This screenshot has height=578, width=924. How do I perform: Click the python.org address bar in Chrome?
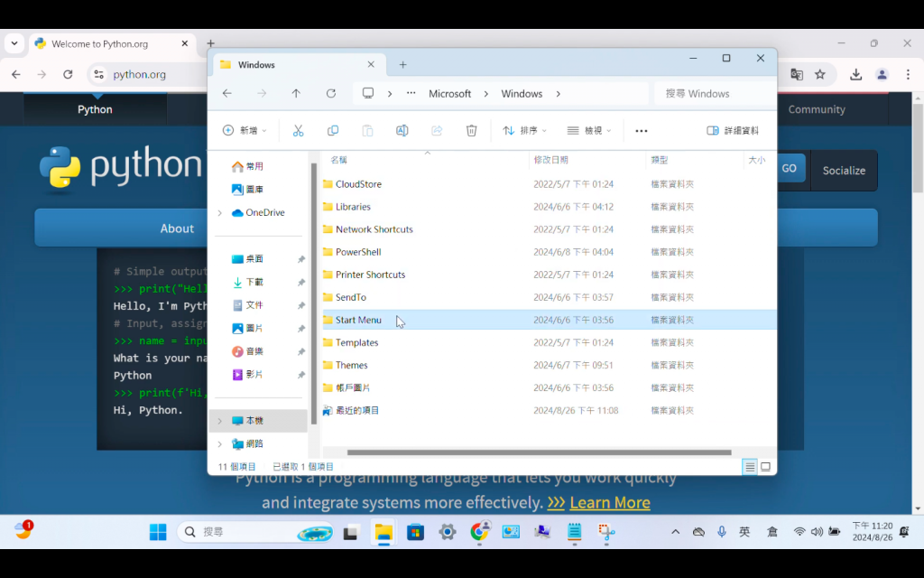coord(140,74)
